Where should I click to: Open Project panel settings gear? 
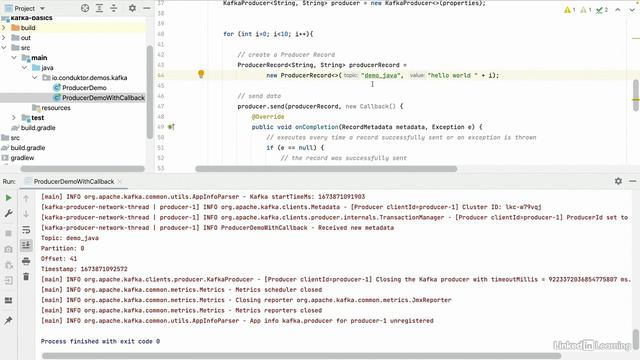click(x=132, y=8)
